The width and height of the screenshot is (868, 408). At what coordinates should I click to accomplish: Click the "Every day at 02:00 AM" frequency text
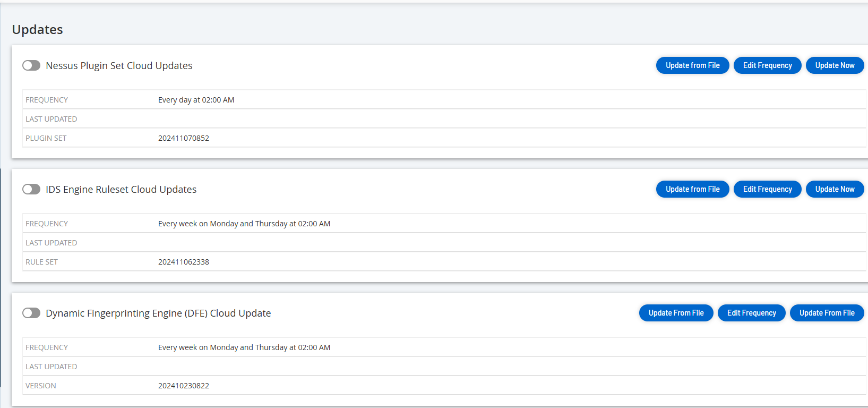[x=196, y=100]
